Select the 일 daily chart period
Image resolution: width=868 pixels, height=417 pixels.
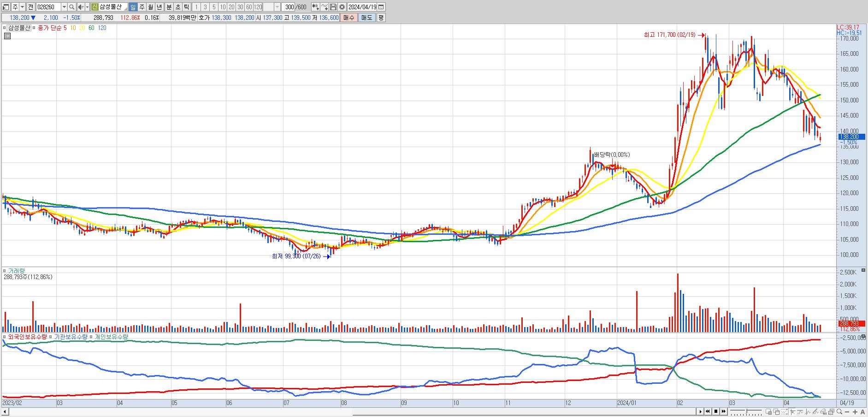[x=133, y=7]
